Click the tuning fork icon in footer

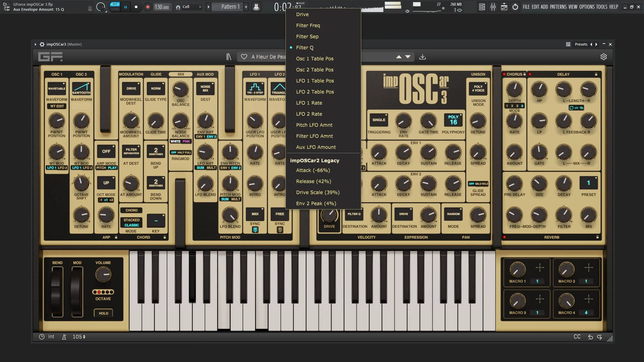pyautogui.click(x=64, y=337)
